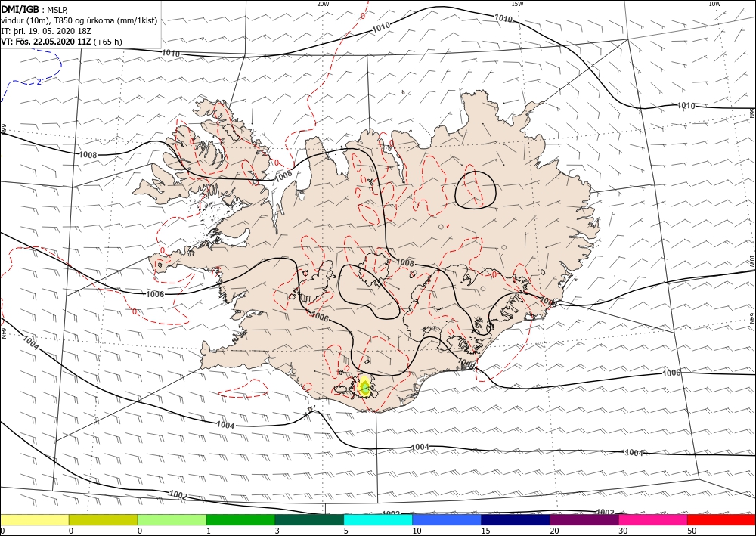This screenshot has width=756, height=536.
Task: Click the "20W" longitude label
Action: (x=323, y=3)
